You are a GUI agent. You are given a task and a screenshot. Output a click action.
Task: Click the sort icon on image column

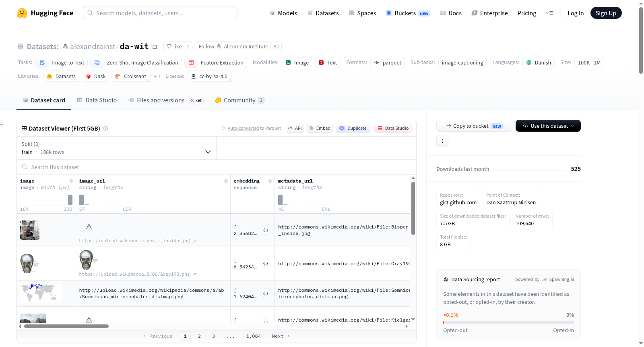coord(71,181)
